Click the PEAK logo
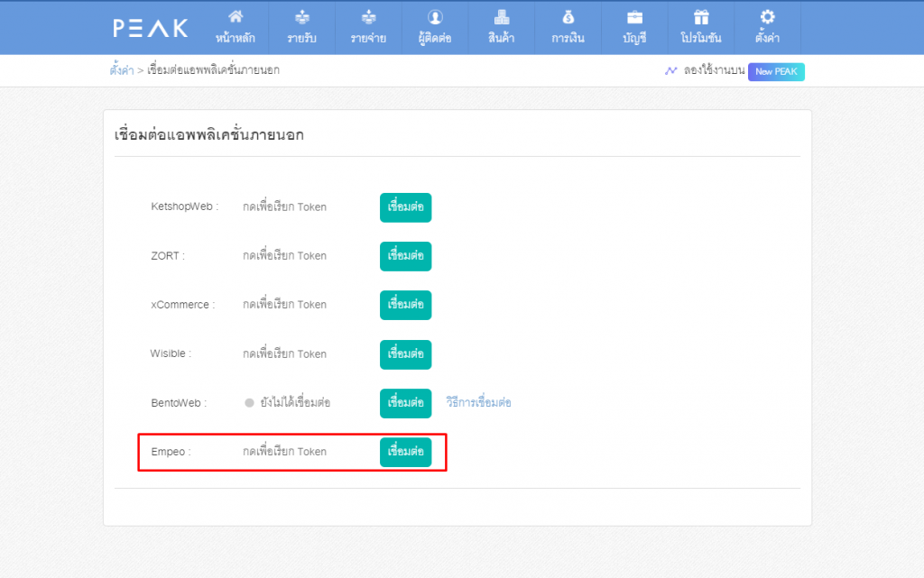The height and width of the screenshot is (578, 924). pos(151,28)
